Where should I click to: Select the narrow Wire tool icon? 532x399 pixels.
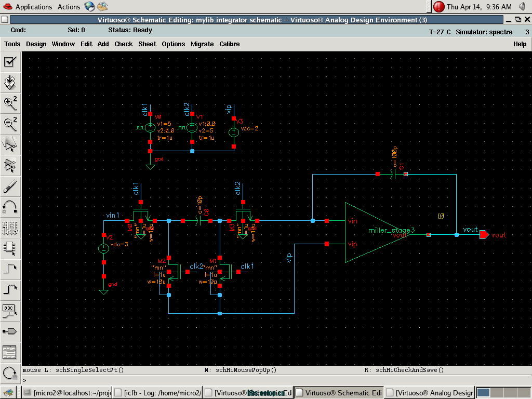coord(10,269)
